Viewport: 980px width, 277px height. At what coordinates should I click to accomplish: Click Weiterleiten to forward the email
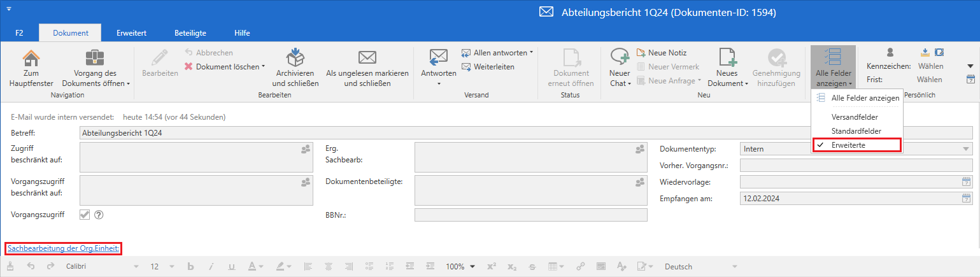tap(488, 67)
